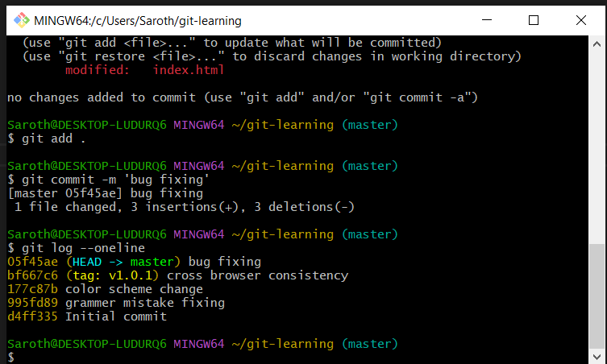
Task: Minimize the MINGW64 terminal window
Action: 487,20
